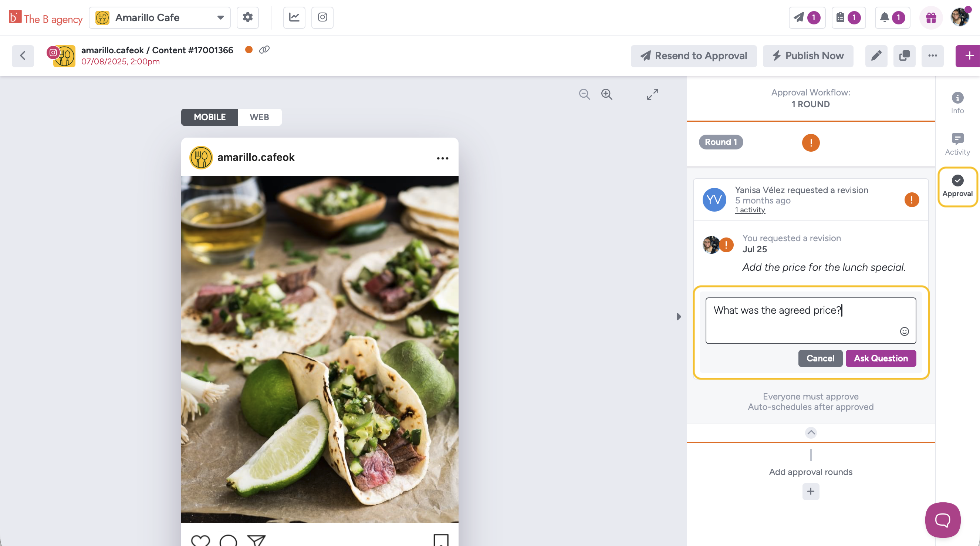Open the Amarillo Cafe brand dropdown
Viewport: 980px width, 546px height.
160,17
